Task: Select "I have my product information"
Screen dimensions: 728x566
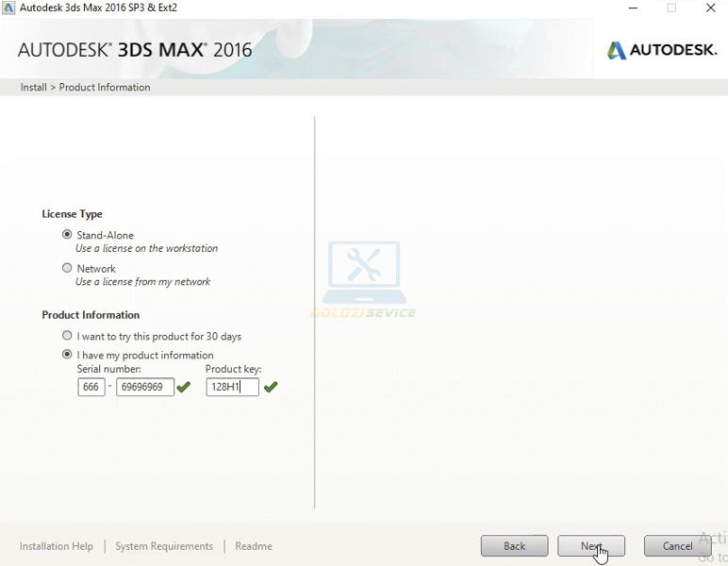Action: click(67, 355)
